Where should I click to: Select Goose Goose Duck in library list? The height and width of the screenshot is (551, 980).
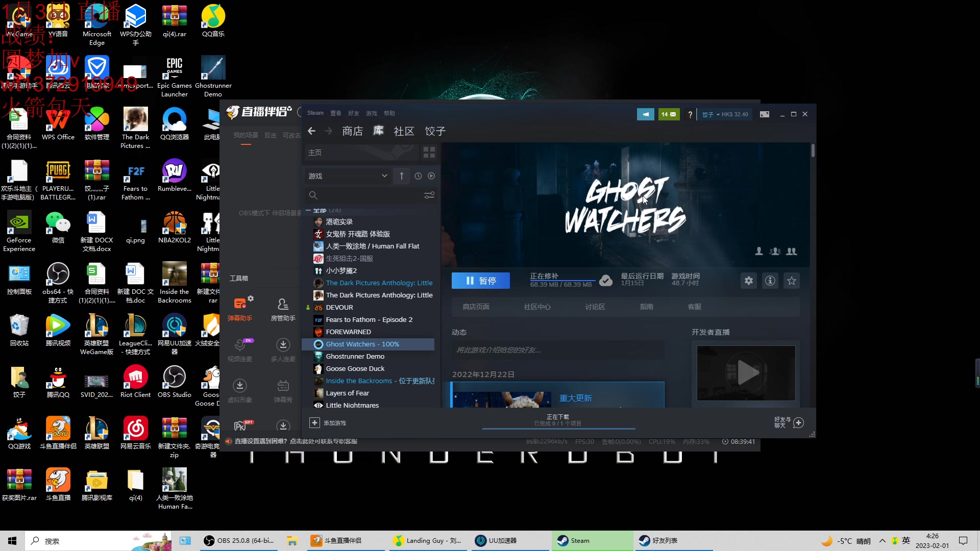click(355, 368)
